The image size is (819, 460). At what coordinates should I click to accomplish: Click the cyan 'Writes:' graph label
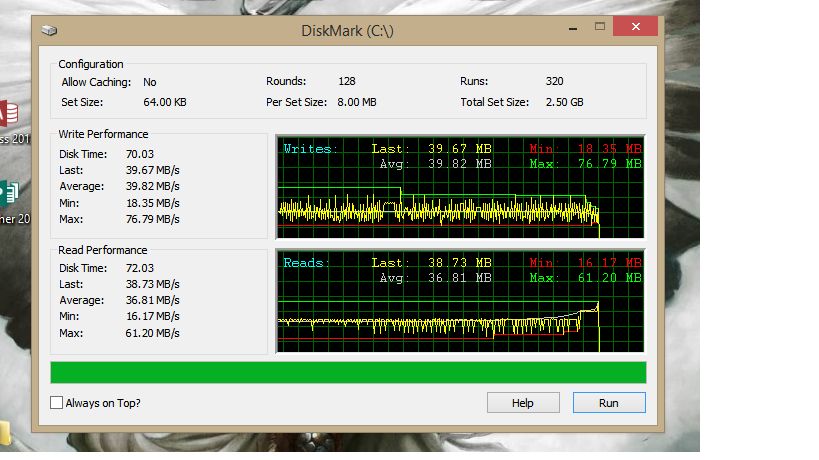click(x=311, y=149)
